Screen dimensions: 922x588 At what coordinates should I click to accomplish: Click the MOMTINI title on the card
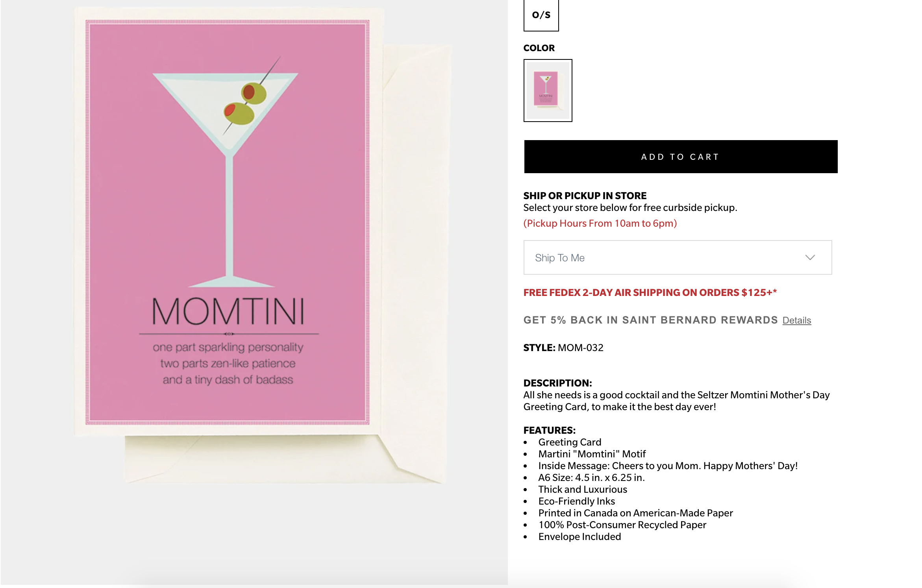coord(228,311)
